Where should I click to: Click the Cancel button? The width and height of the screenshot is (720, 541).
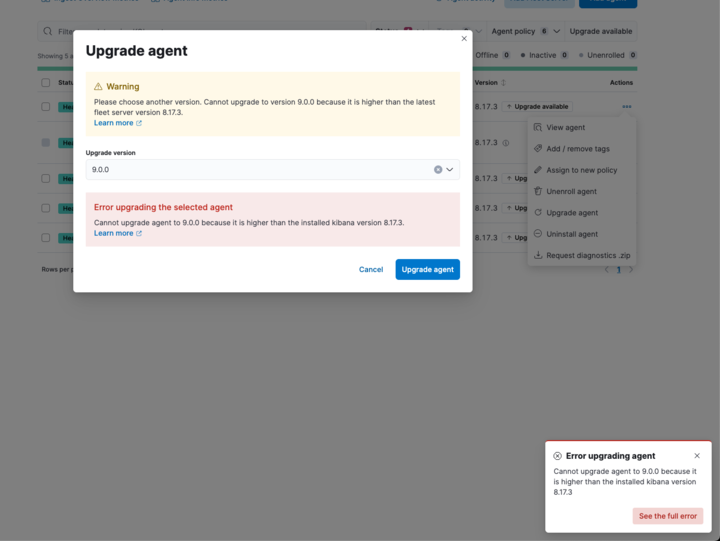[371, 269]
